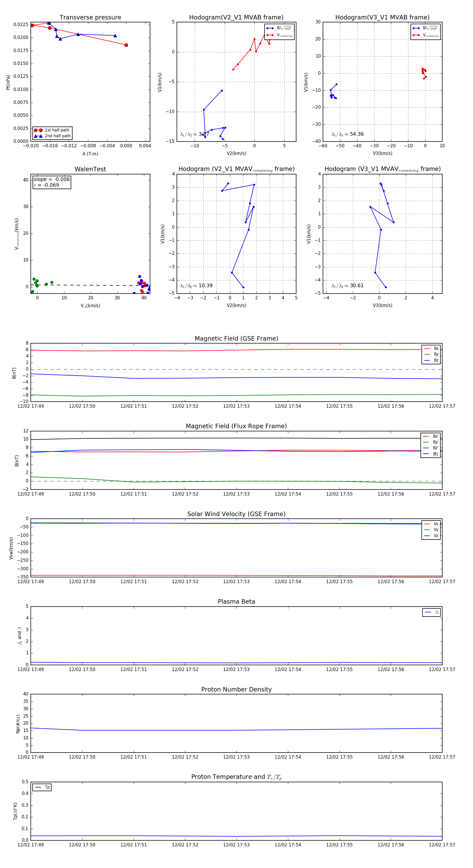This screenshot has height=868, width=473.
Task: Click the 'Proton Temperature and Te/Tp' title
Action: [236, 777]
